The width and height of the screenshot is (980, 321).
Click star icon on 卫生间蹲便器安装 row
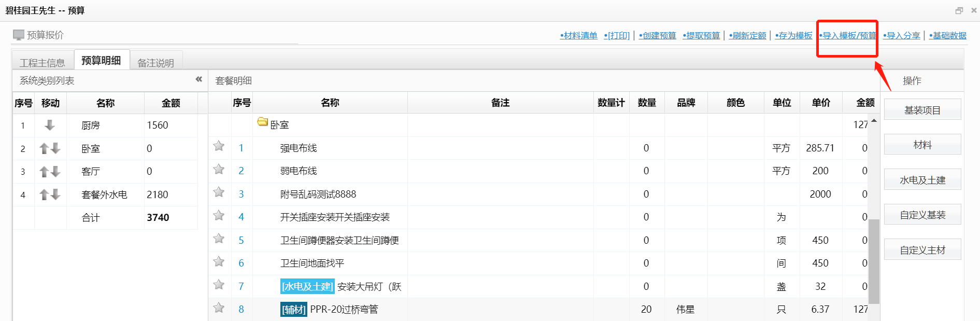(x=219, y=239)
